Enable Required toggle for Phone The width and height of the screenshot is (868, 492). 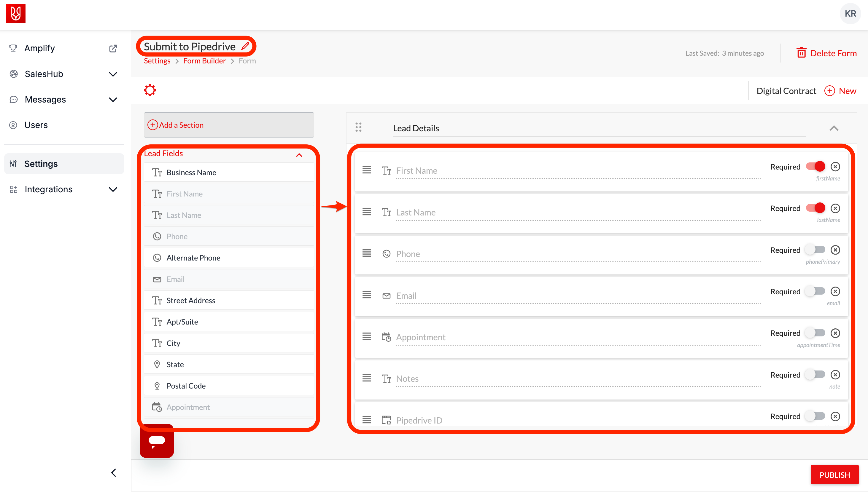point(815,250)
